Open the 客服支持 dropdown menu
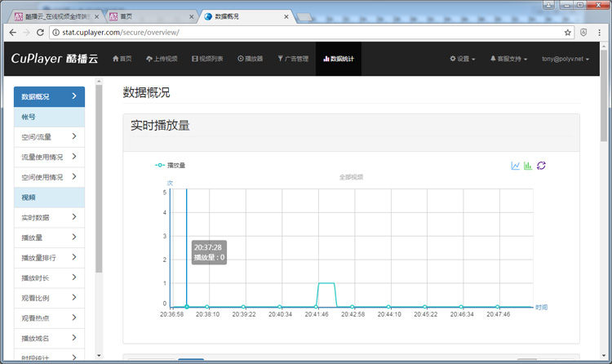 coord(508,59)
